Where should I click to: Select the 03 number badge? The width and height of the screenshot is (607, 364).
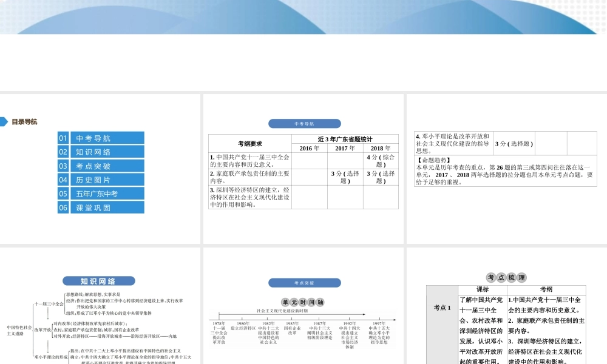tap(63, 166)
